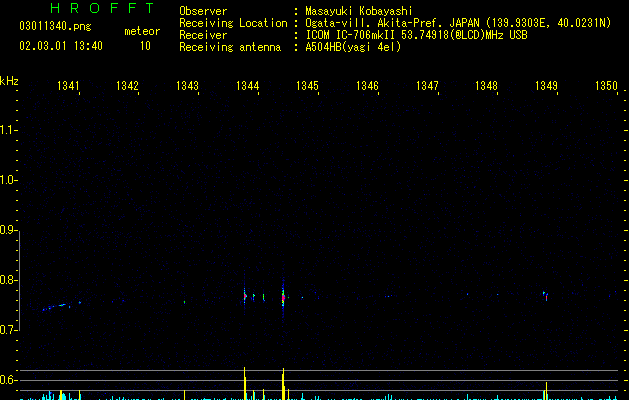
Task: Click the 0.6 kHz axis label
Action: (8, 380)
